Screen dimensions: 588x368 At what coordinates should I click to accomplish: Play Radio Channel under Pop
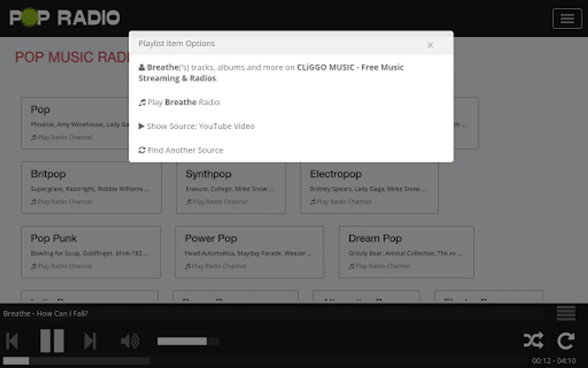click(62, 137)
